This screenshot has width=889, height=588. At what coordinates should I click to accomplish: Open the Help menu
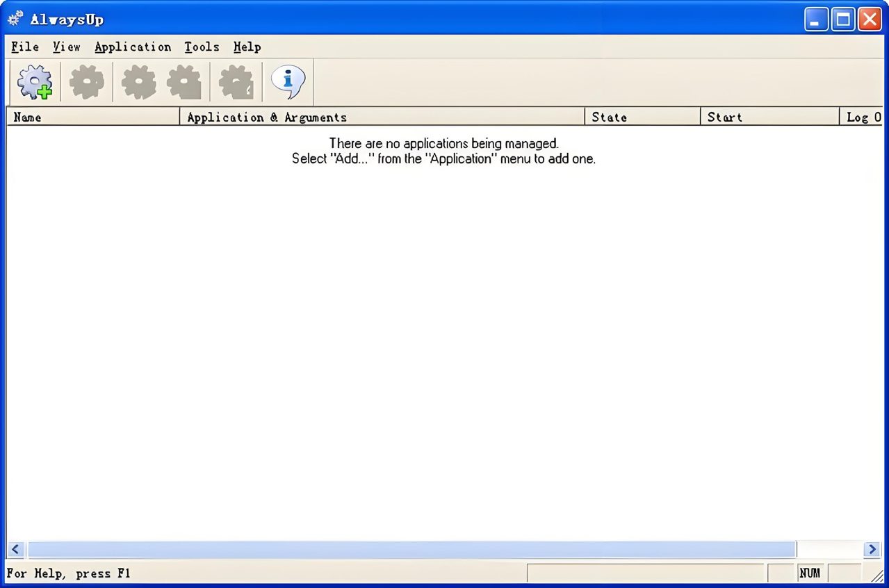[247, 47]
